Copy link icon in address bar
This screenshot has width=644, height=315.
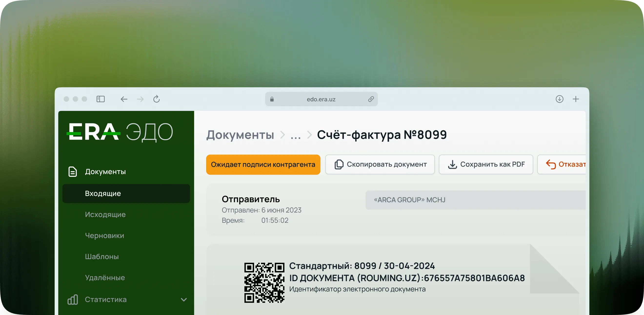[x=371, y=99]
